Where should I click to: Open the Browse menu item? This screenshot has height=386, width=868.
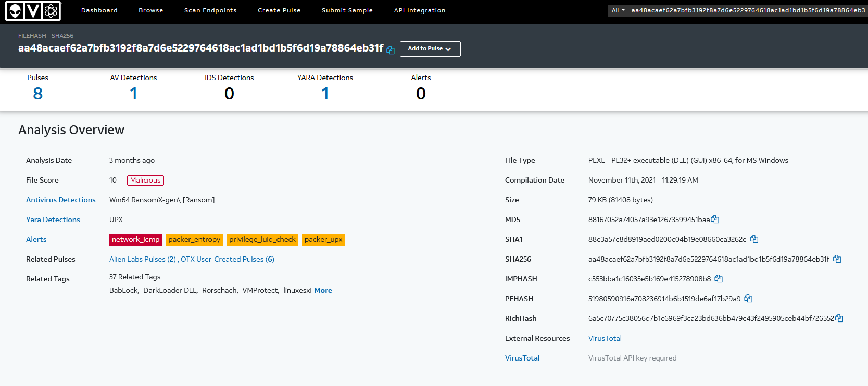click(151, 10)
